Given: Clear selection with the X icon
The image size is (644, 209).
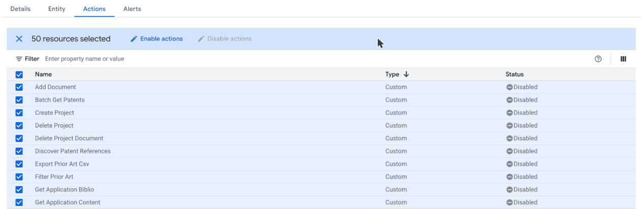Looking at the screenshot, I should (x=19, y=39).
